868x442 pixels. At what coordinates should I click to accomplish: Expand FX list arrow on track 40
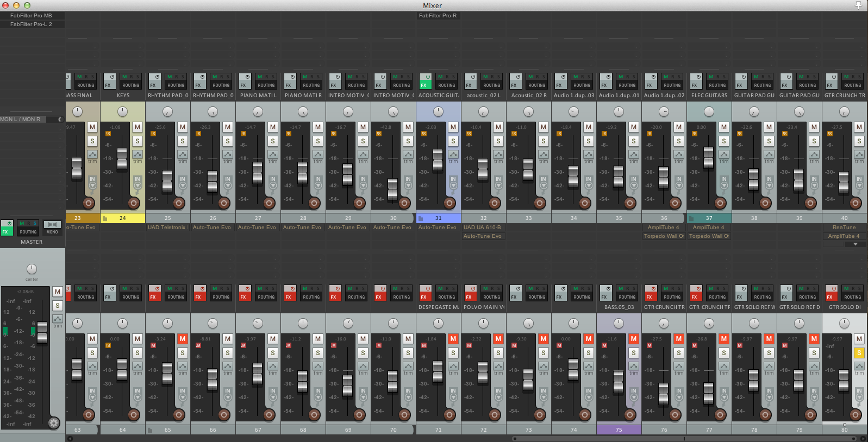click(x=855, y=244)
